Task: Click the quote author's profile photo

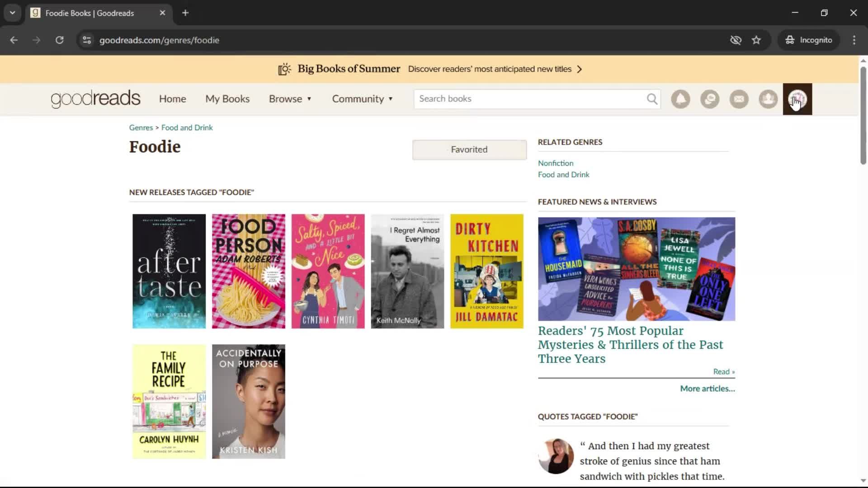Action: pyautogui.click(x=556, y=456)
